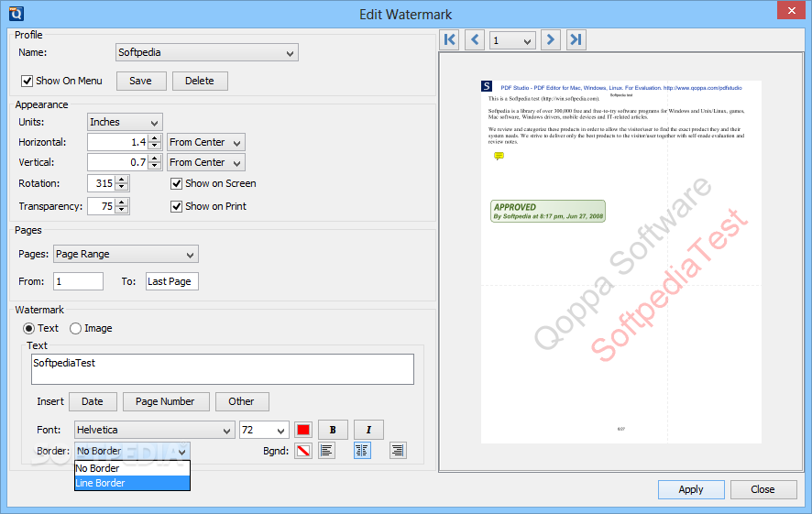The height and width of the screenshot is (514, 812).
Task: Increase Vertical offset value
Action: click(x=155, y=159)
